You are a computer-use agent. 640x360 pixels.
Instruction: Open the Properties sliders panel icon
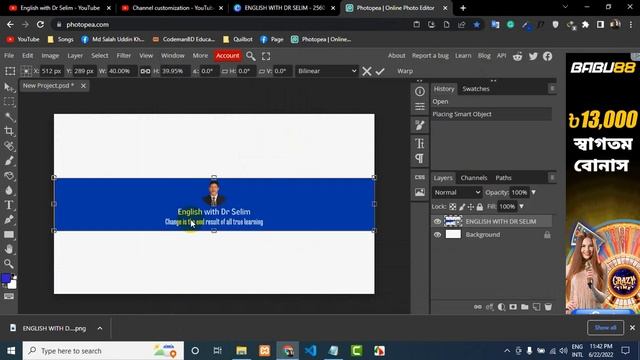420,107
